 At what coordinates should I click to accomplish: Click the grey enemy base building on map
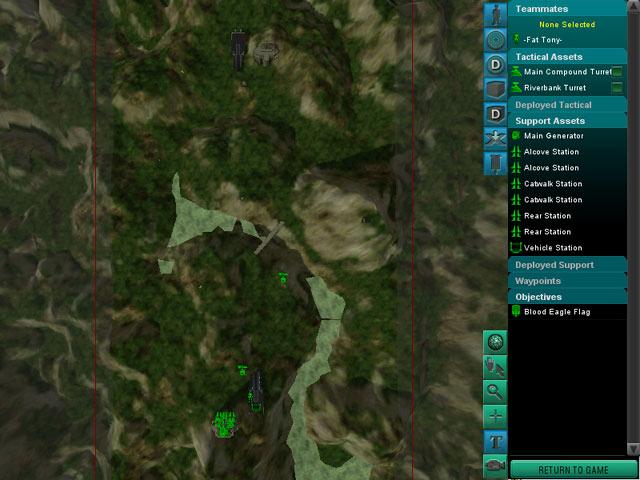point(266,53)
